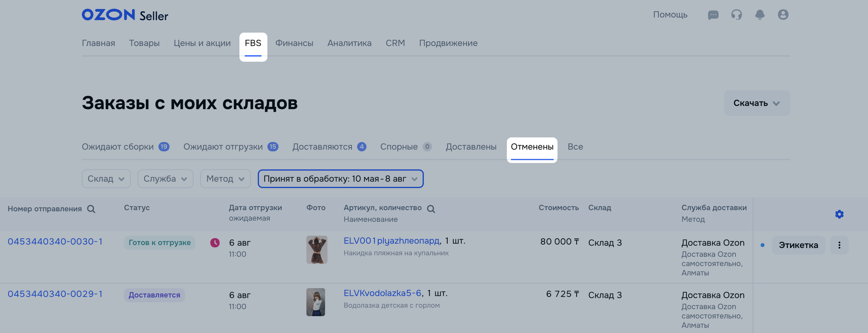Switch to the Все tab
The image size is (868, 333).
pyautogui.click(x=575, y=147)
